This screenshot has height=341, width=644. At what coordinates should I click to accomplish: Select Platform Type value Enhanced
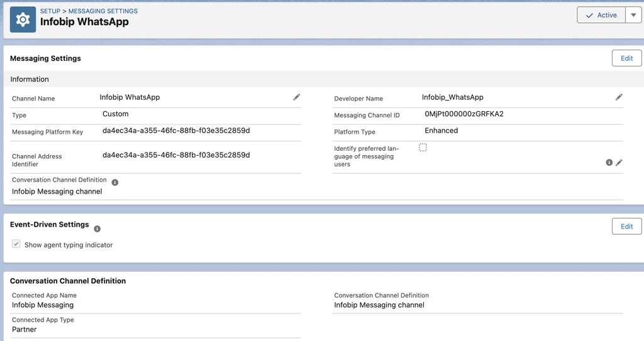(x=441, y=131)
